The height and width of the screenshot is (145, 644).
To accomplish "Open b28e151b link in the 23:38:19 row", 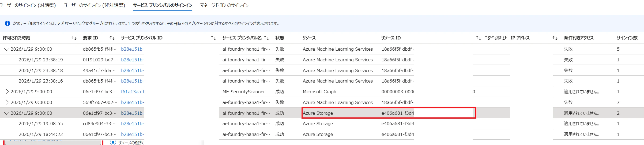I will [x=133, y=60].
